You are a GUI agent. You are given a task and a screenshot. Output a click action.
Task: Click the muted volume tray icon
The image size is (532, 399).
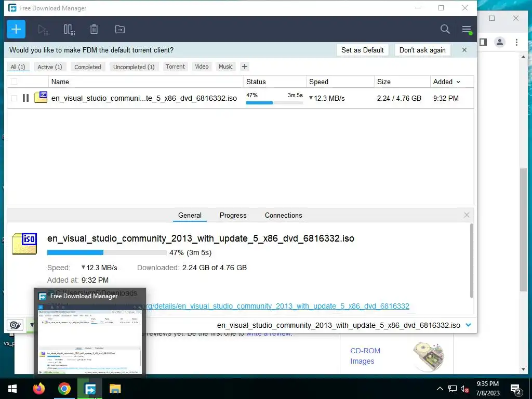point(465,389)
